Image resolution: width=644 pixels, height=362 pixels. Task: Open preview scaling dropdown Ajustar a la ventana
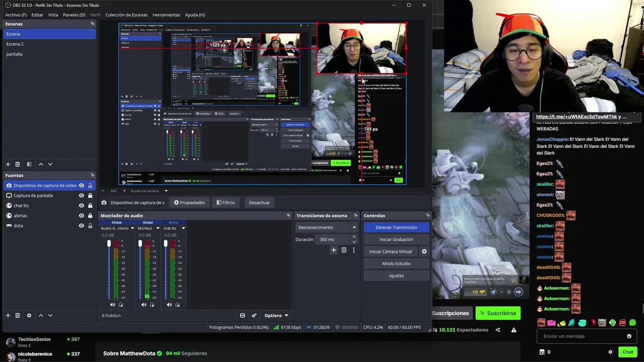[149, 191]
